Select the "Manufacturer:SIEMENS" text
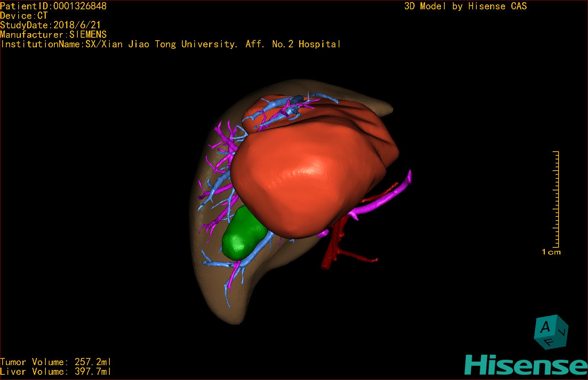588x380 pixels. point(53,35)
